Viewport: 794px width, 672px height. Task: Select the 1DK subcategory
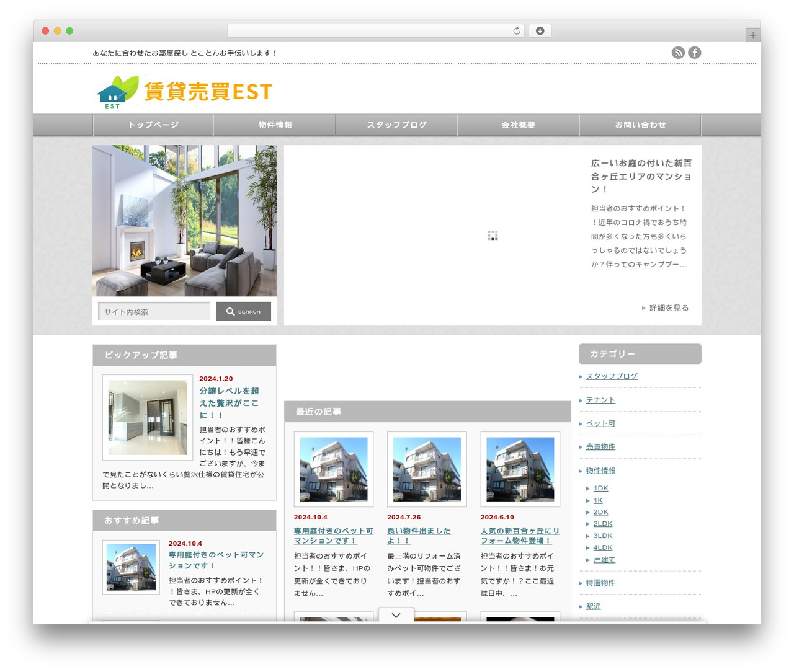(x=600, y=489)
